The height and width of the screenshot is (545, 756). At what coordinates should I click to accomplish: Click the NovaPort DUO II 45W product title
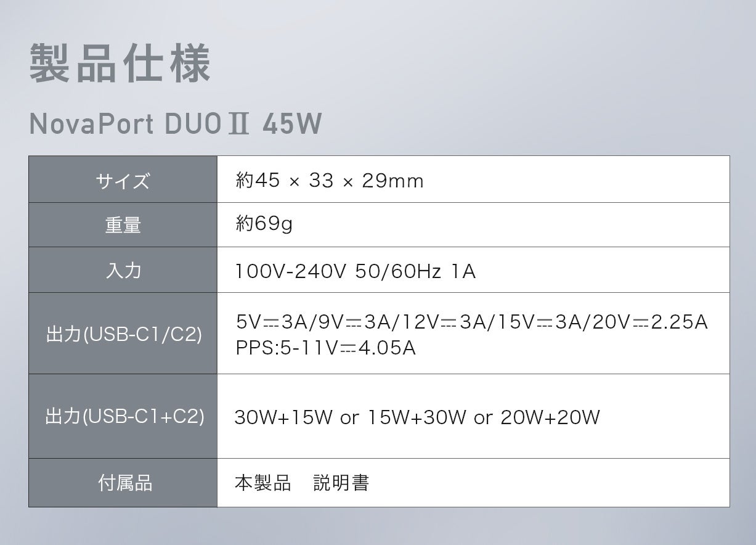(176, 124)
